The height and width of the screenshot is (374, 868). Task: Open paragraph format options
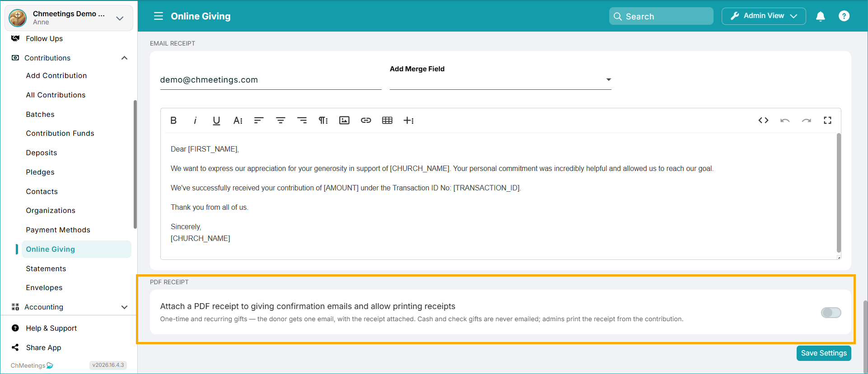323,120
